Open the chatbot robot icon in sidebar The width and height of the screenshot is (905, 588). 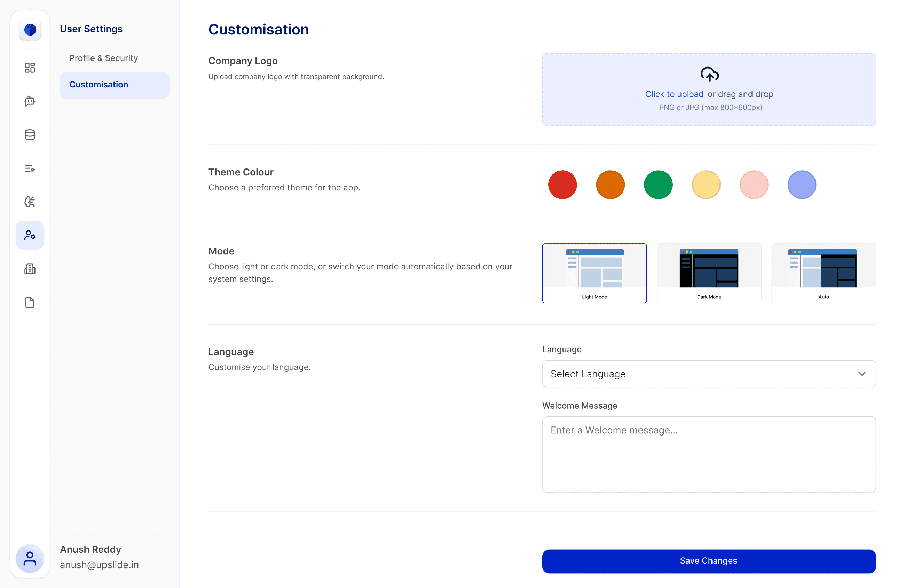pyautogui.click(x=30, y=101)
